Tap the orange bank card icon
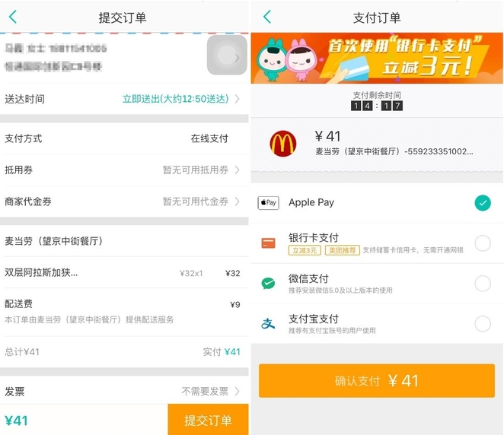Screen dimensions: 504x435 [x=268, y=243]
